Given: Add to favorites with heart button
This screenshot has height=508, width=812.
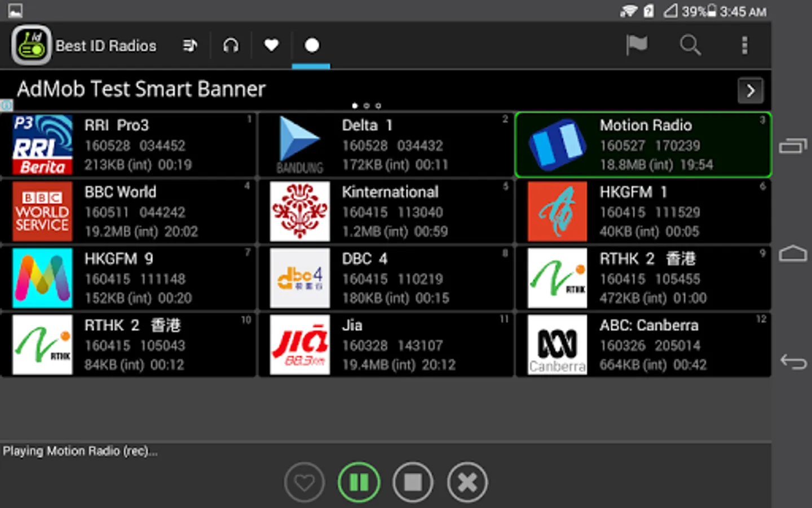Looking at the screenshot, I should 304,483.
